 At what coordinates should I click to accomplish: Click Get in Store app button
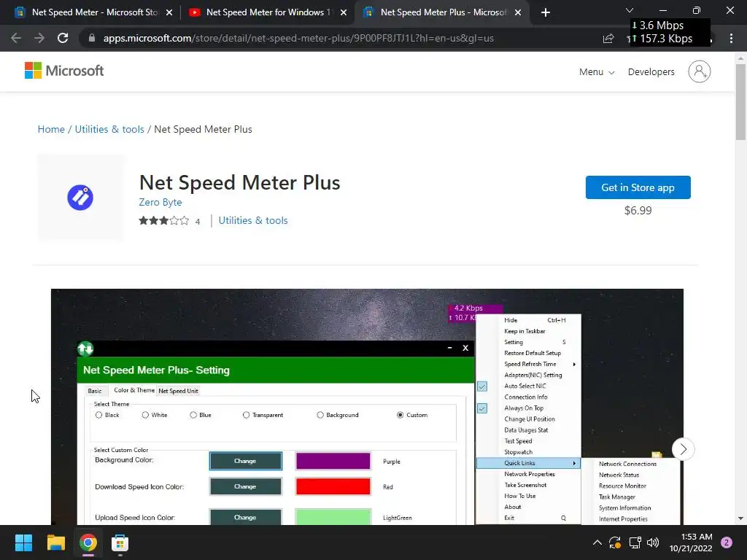[638, 187]
